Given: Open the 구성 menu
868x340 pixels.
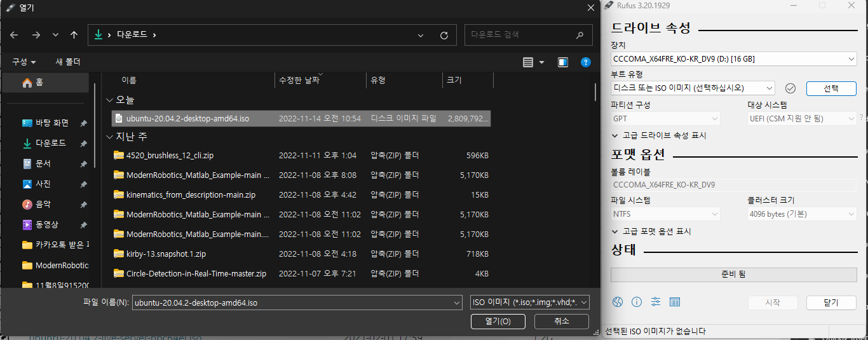Looking at the screenshot, I should pyautogui.click(x=24, y=62).
